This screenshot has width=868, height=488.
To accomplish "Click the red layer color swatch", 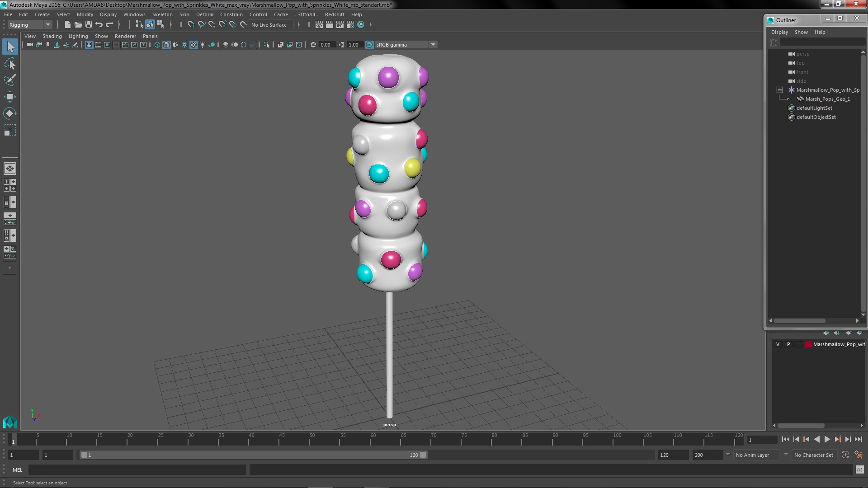I will tap(808, 344).
